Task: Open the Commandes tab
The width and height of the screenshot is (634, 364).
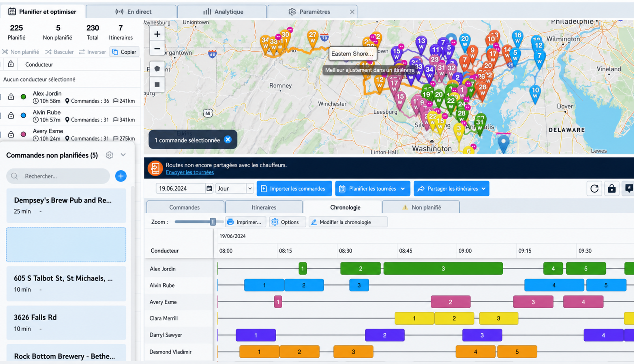Action: click(x=185, y=207)
